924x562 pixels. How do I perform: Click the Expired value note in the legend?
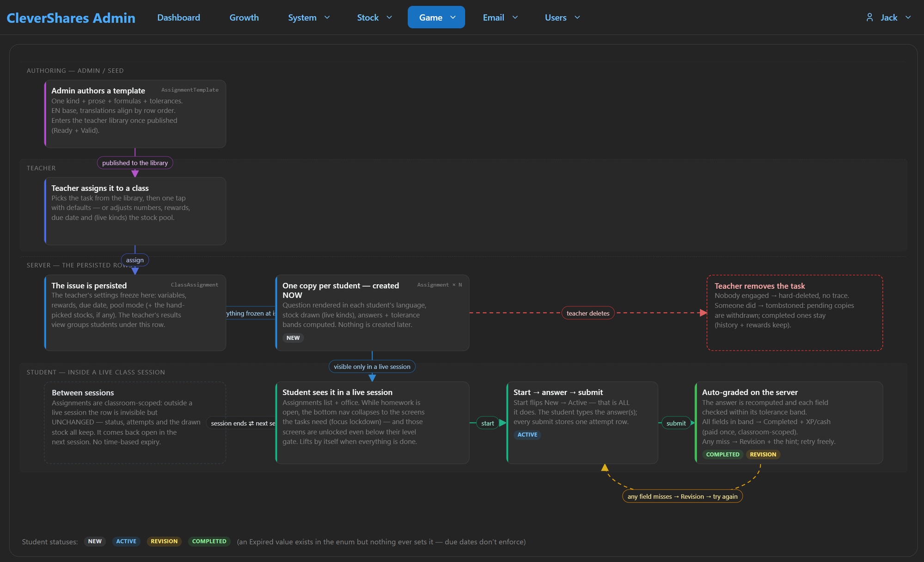pos(381,542)
